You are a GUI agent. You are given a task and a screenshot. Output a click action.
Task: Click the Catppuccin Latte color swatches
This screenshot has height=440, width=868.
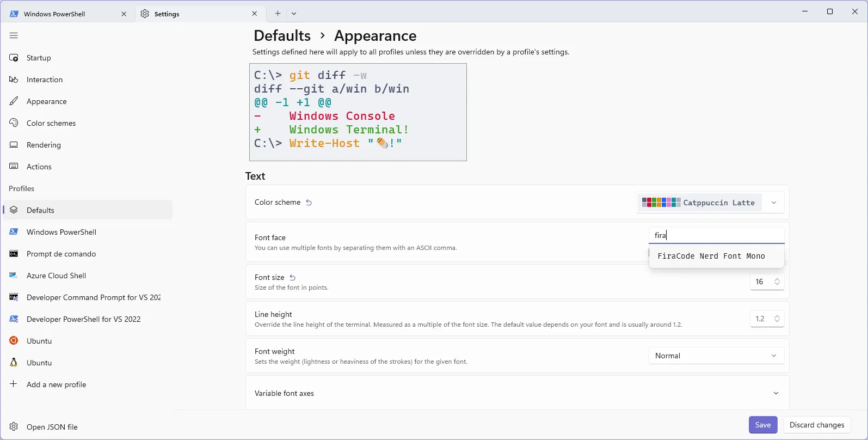point(661,203)
